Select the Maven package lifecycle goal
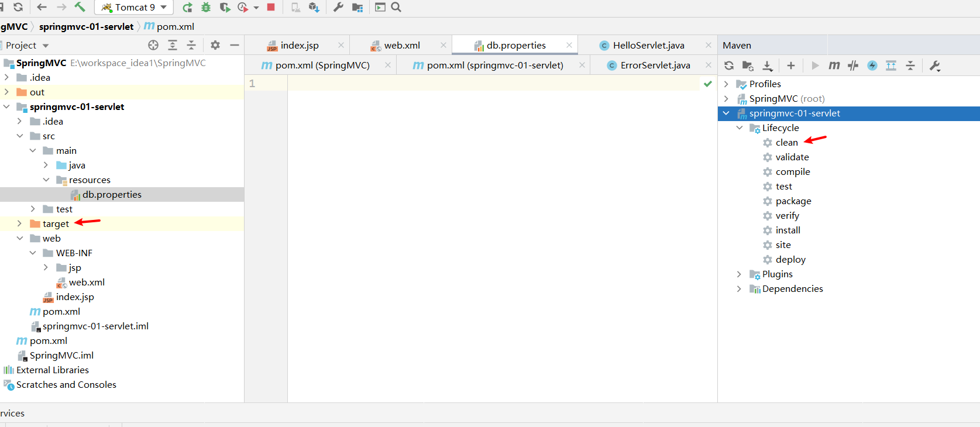Screen dimensions: 980x427 coord(793,201)
